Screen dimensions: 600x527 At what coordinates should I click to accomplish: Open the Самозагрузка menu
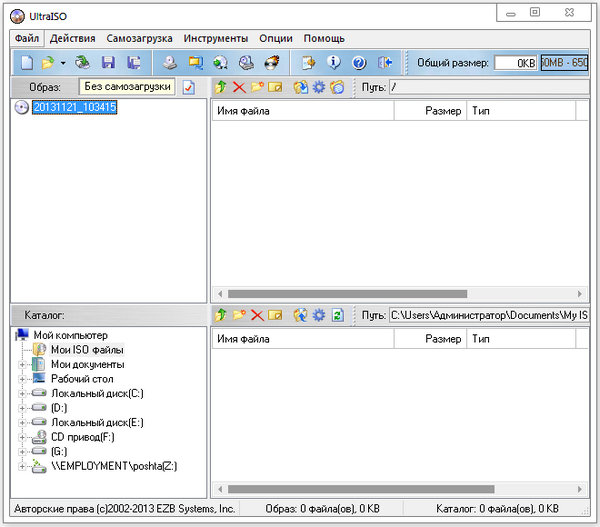click(x=140, y=38)
